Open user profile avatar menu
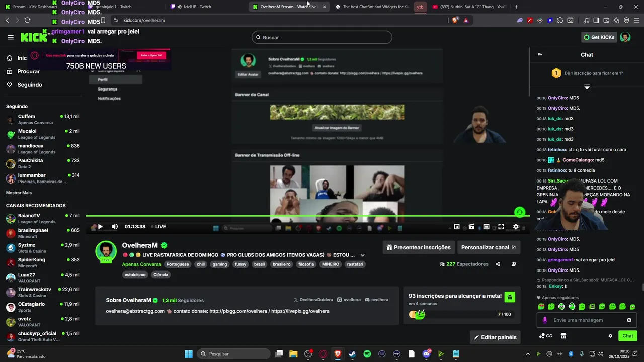The width and height of the screenshot is (644, 362). click(x=625, y=37)
